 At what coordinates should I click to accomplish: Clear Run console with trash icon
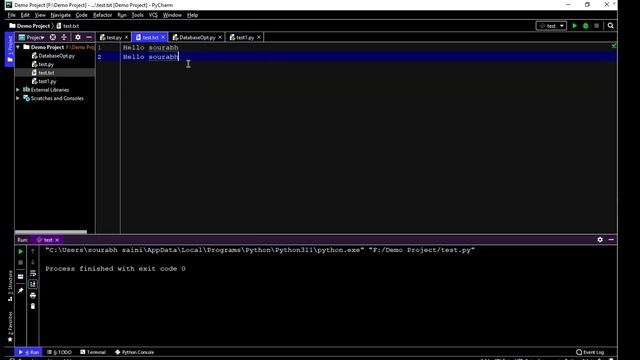(33, 306)
